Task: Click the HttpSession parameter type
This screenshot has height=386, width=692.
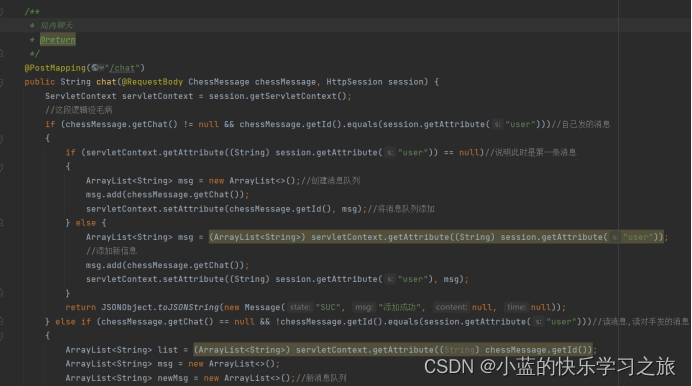Action: pos(354,82)
